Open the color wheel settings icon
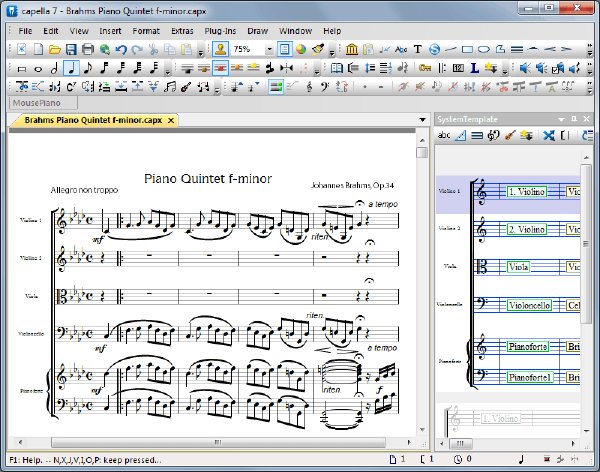Viewport: 600px width, 472px height. [x=301, y=49]
